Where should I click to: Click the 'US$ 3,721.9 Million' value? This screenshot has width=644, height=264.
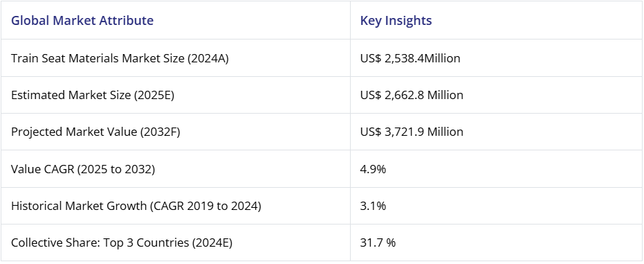tap(412, 132)
